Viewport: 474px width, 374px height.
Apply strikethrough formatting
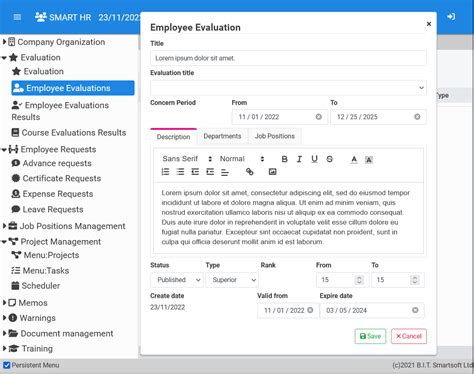coord(329,159)
